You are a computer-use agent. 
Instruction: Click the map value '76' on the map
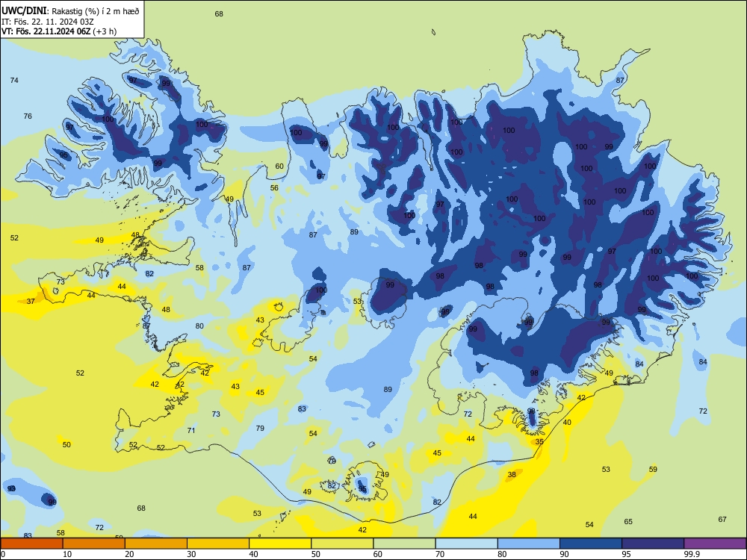(x=28, y=116)
